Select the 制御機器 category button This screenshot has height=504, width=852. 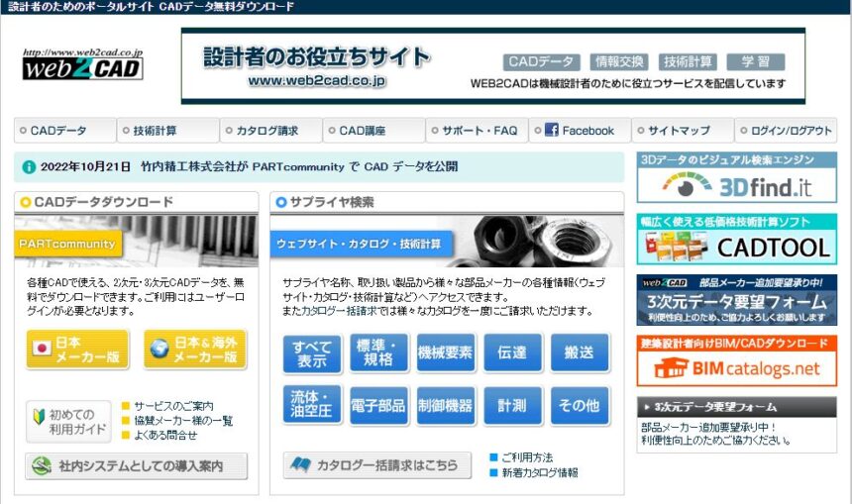point(446,406)
